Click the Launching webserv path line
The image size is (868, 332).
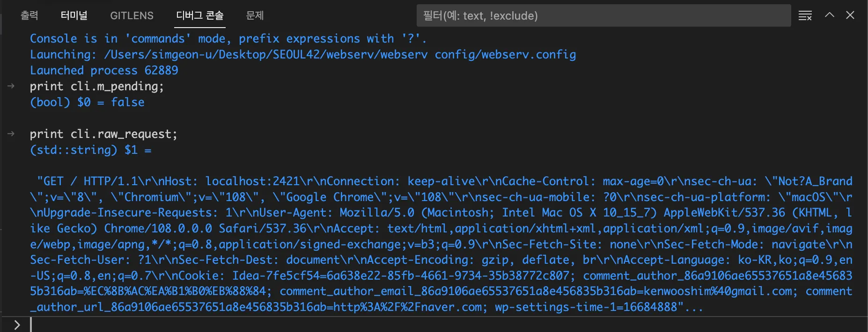(302, 55)
